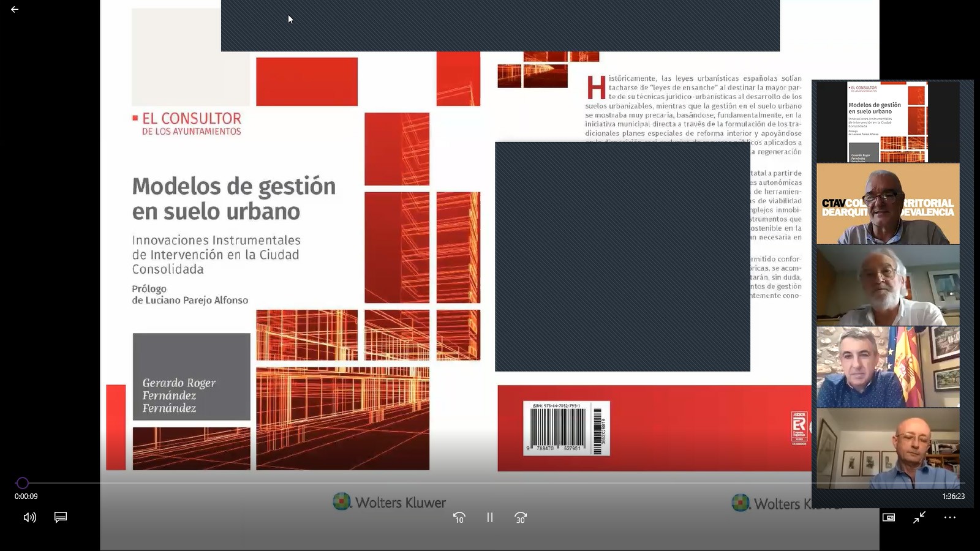Pause the video playback

(x=490, y=517)
